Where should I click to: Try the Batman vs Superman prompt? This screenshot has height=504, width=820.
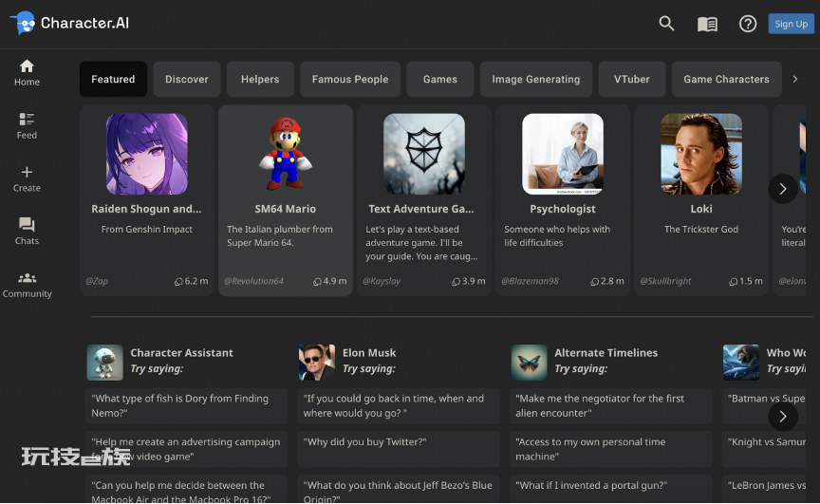point(763,405)
